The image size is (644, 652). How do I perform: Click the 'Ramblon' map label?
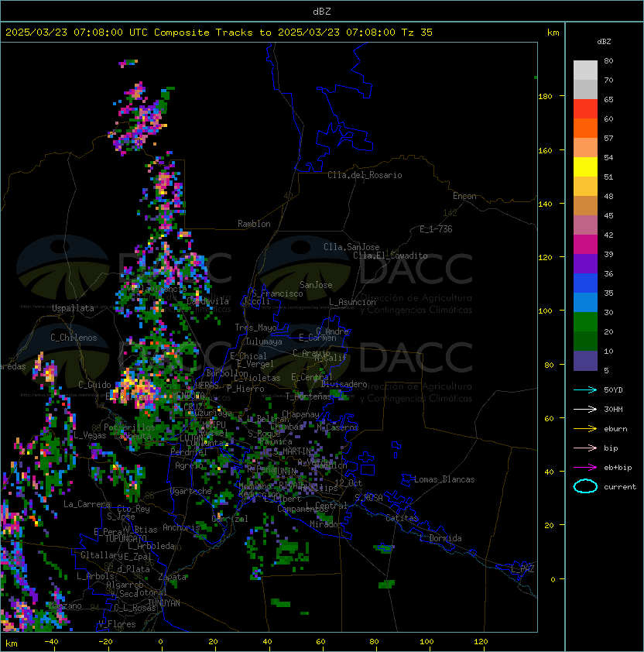click(x=254, y=224)
